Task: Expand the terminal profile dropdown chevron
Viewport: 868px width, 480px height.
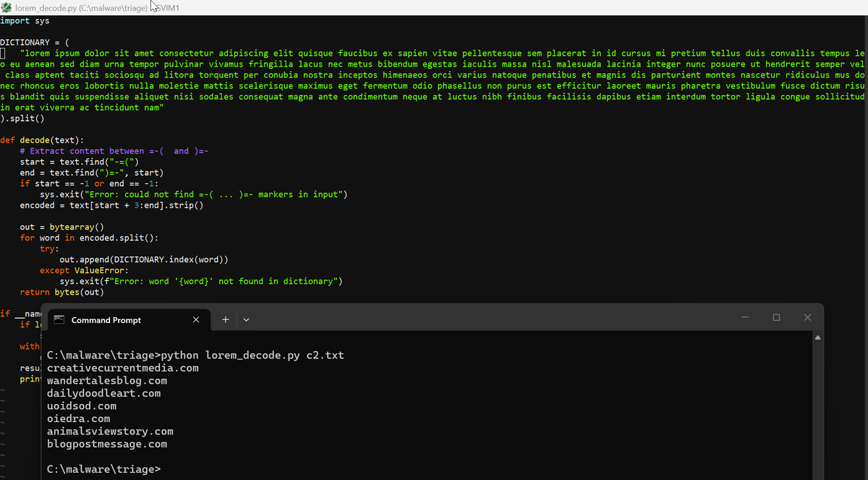Action: click(246, 320)
